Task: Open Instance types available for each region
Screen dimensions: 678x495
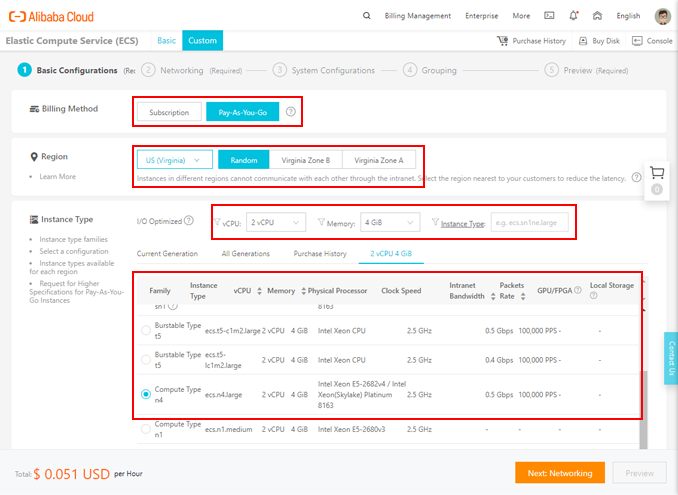Action: 72,267
